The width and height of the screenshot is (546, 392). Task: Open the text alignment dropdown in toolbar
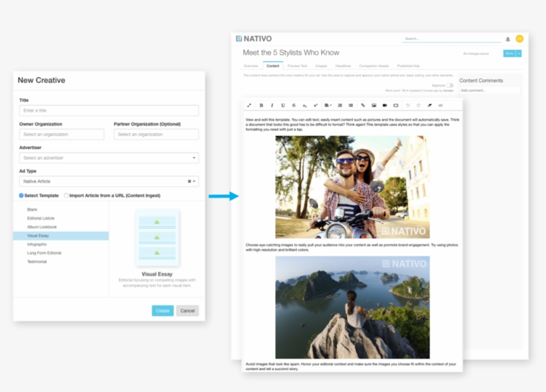(x=328, y=105)
